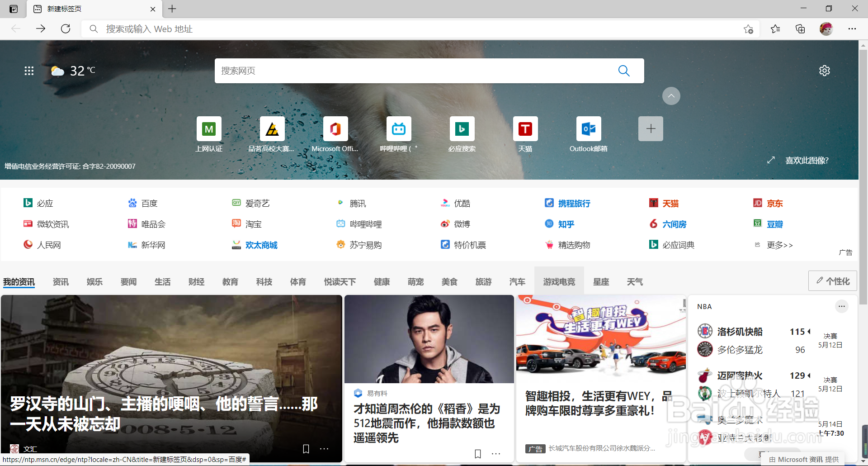Open the 携程旅行 link
Screen dimensions: 868x466
coord(567,203)
